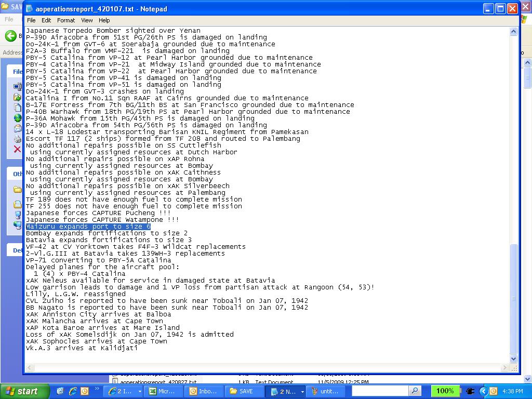Screen dimensions: 532x399
Task: Click the power plug icon in system tray
Action: (x=470, y=391)
